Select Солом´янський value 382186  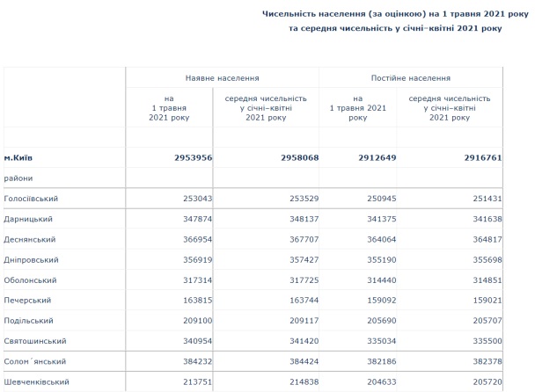pos(382,361)
